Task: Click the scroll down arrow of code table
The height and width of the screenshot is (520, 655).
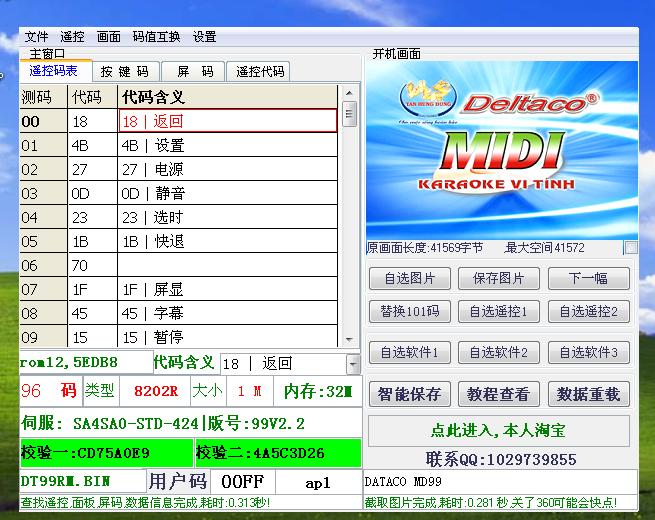Action: point(349,340)
